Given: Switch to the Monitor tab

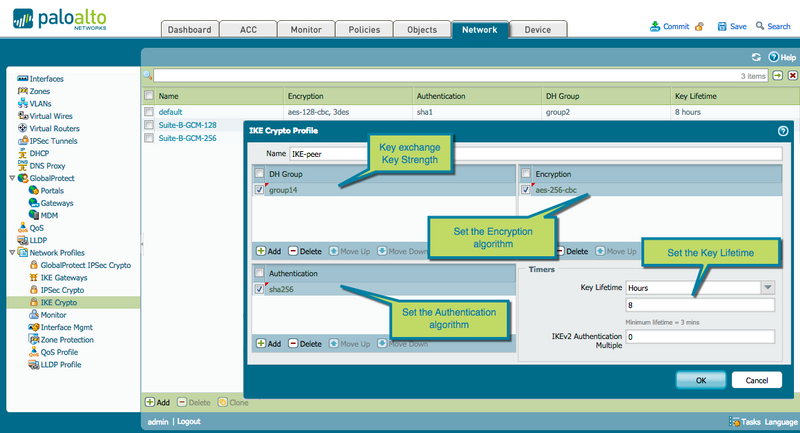Looking at the screenshot, I should 306,30.
